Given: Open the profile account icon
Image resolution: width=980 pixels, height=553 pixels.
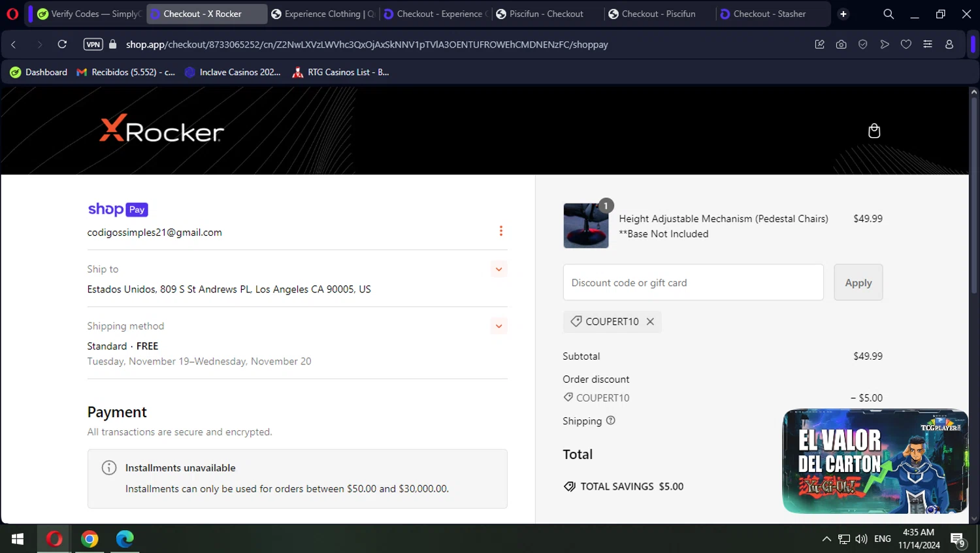Looking at the screenshot, I should point(949,44).
